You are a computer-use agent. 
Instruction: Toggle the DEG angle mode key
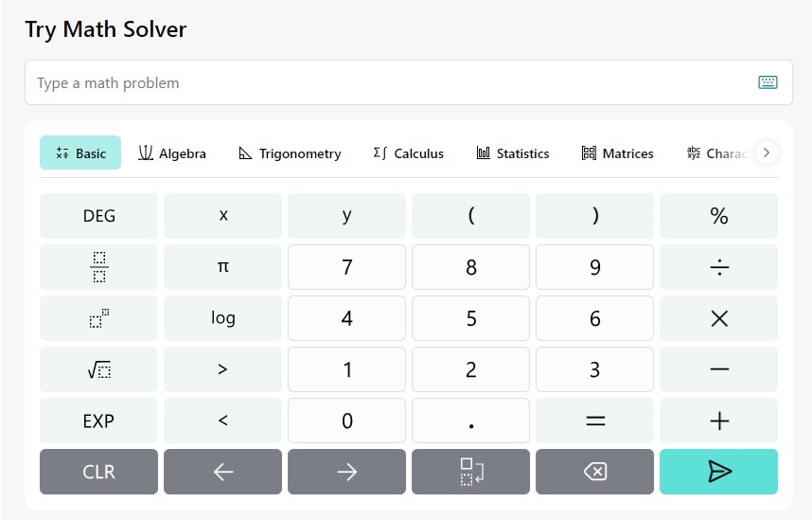point(99,216)
